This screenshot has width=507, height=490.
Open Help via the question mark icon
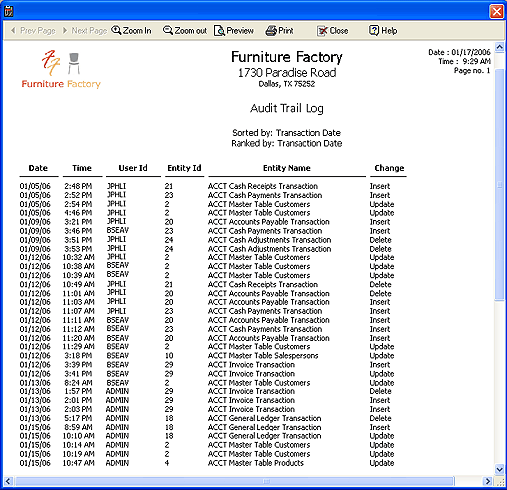(374, 30)
